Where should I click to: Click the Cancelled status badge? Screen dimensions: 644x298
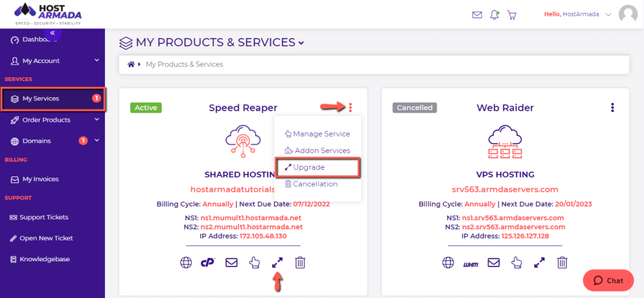[414, 107]
